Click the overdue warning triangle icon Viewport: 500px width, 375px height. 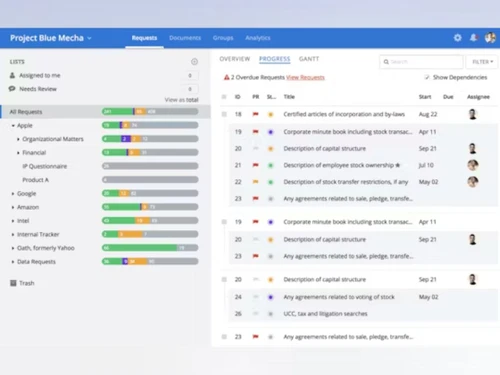point(227,77)
